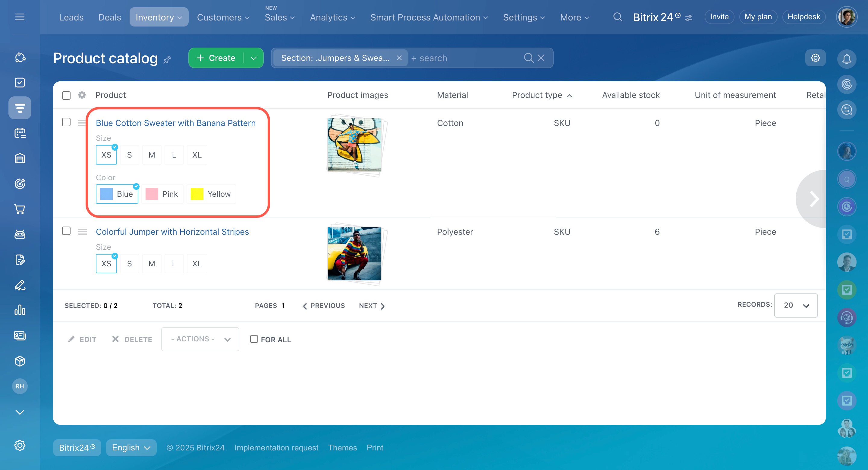Click the grid column settings gear icon
The image size is (868, 470).
[82, 95]
